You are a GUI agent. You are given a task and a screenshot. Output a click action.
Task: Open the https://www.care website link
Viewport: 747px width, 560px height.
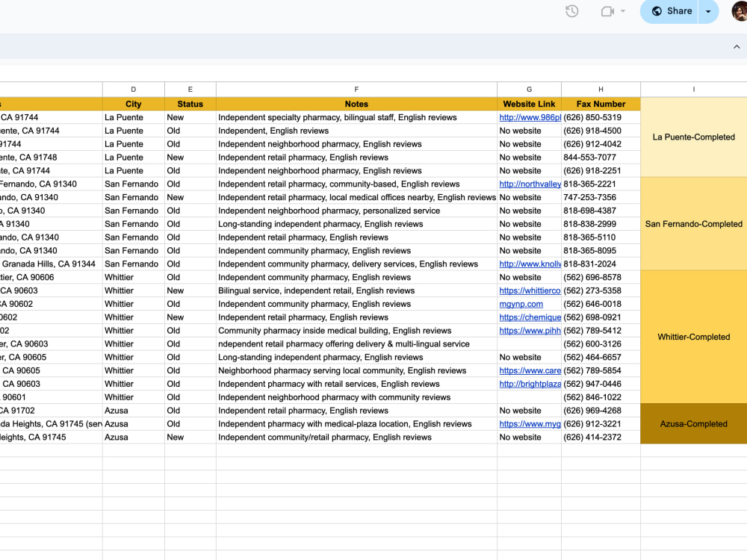[x=530, y=370]
